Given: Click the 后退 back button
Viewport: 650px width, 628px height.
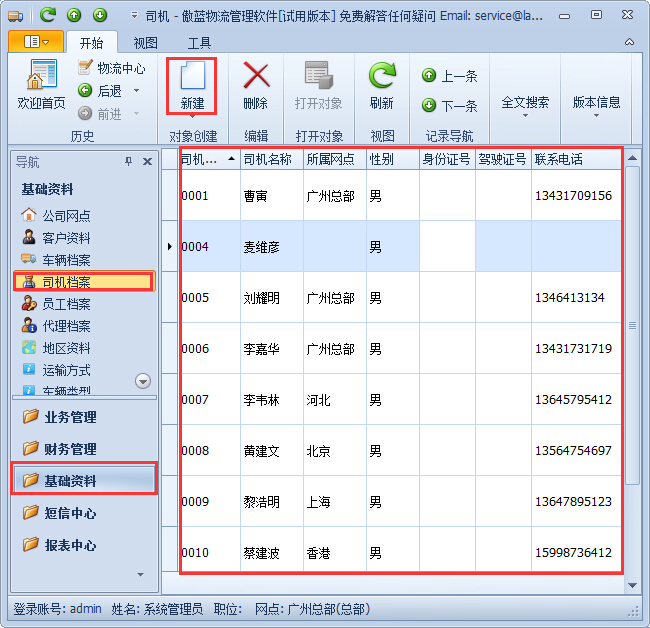Looking at the screenshot, I should (x=108, y=91).
